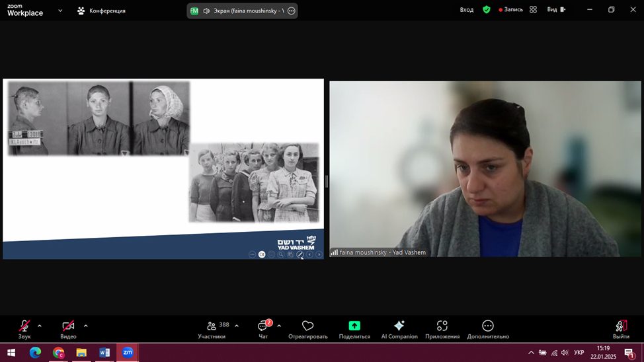Open Microsoft Word from the taskbar
644x362 pixels.
104,352
